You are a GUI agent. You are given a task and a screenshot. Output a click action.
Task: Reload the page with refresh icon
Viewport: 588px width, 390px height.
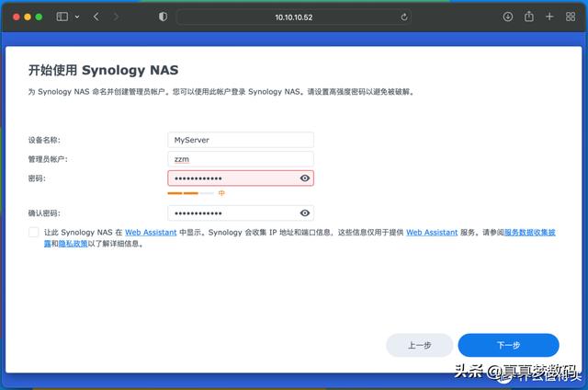click(404, 17)
